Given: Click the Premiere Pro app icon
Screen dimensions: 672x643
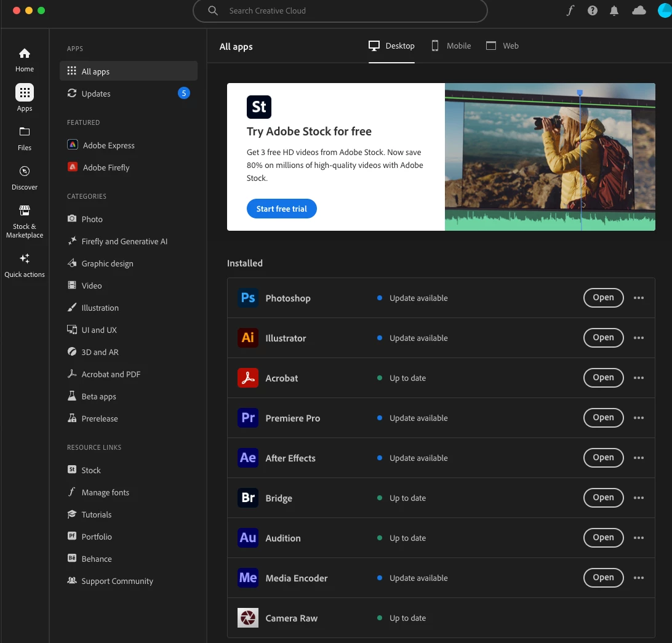Looking at the screenshot, I should pos(248,418).
